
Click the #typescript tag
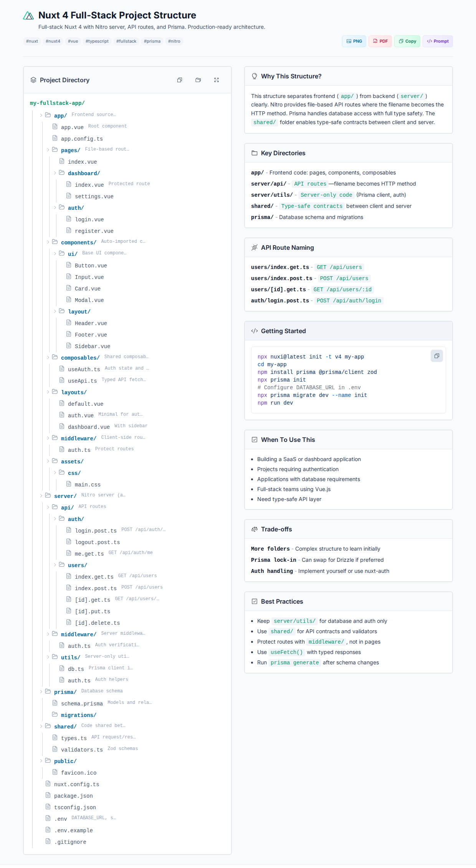pos(97,41)
